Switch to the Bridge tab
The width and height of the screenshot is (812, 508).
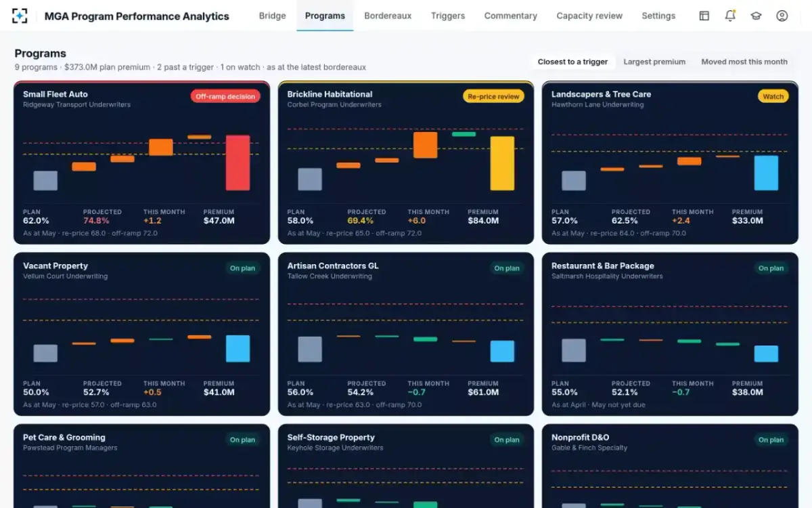click(272, 16)
